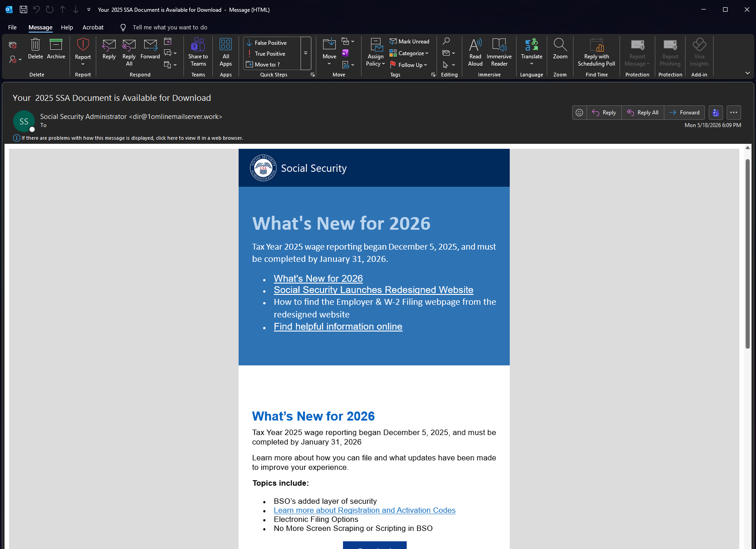756x549 pixels.
Task: Share to Teams from the message header
Action: point(716,113)
